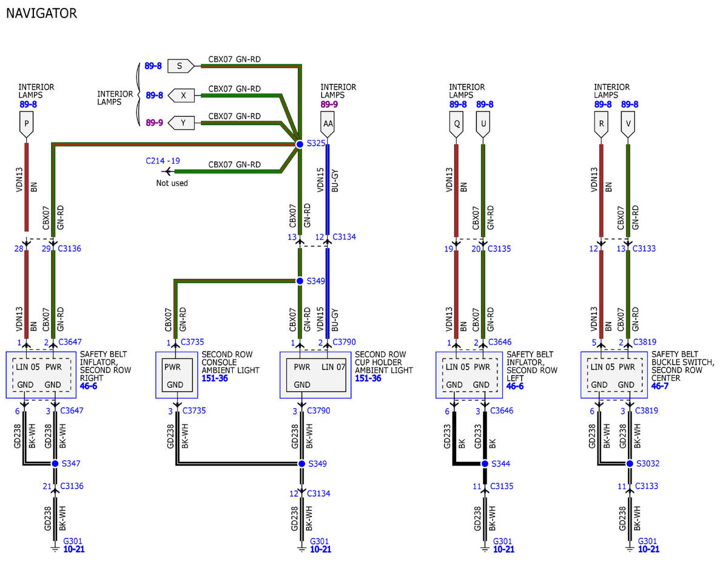
Task: Select the X off-page connector tag
Action: 181,95
